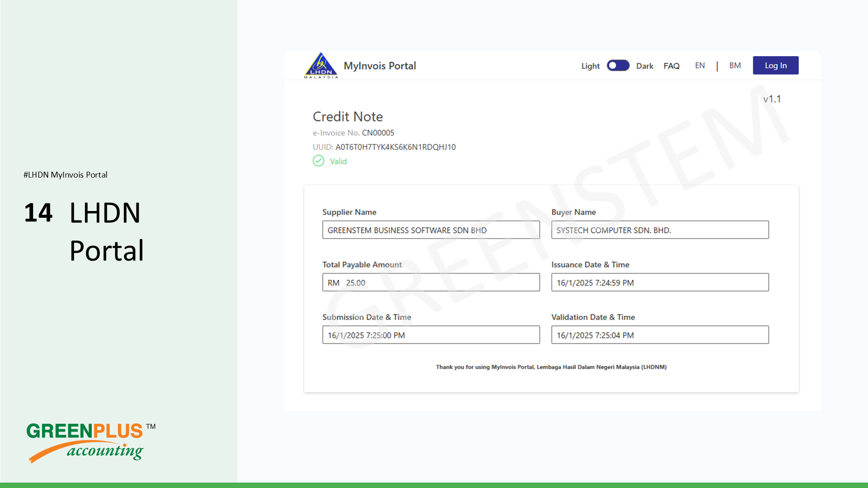Toggle the Light/Dark theme switch
Screen dimensions: 868x488
[618, 66]
